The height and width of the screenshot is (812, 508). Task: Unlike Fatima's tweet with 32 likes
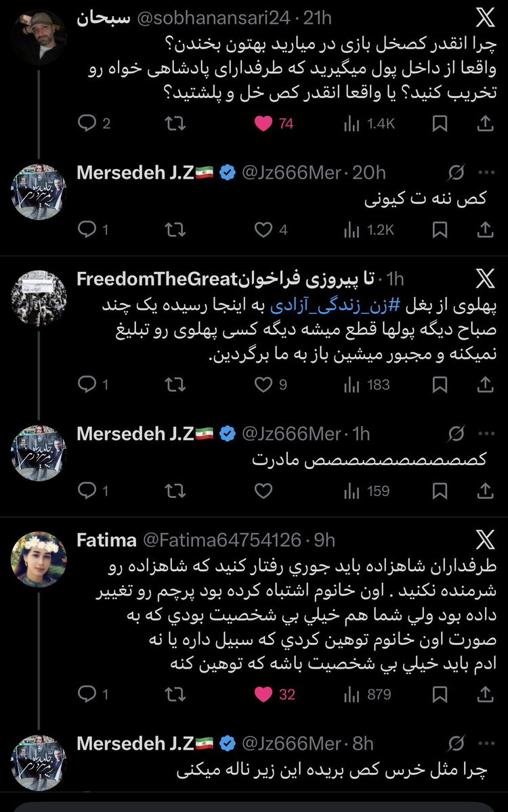point(263,694)
